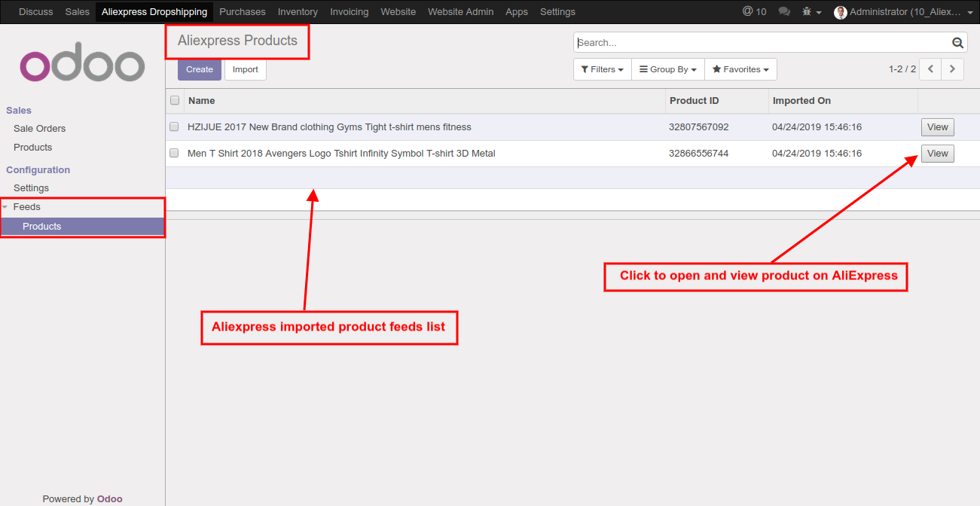Go to next page arrow
Viewport: 980px width, 506px height.
point(953,69)
